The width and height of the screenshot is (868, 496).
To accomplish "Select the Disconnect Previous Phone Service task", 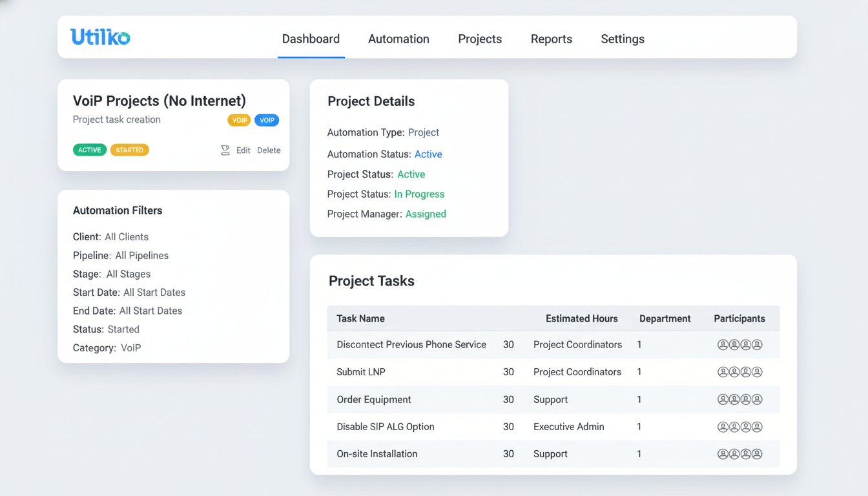I will tap(411, 345).
